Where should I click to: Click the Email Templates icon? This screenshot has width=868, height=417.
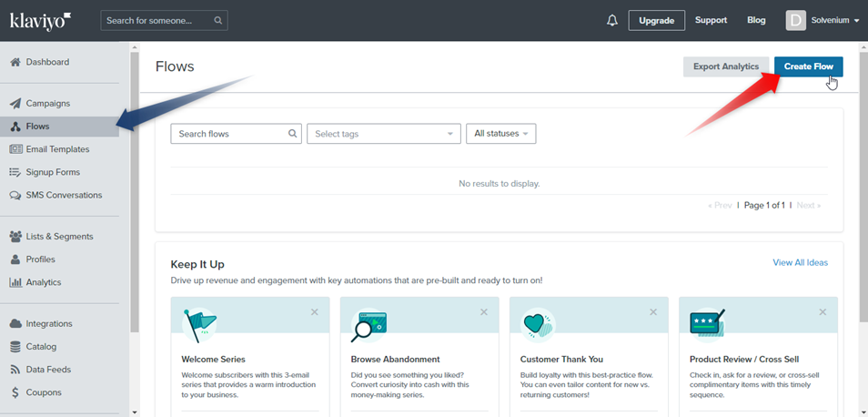click(15, 149)
